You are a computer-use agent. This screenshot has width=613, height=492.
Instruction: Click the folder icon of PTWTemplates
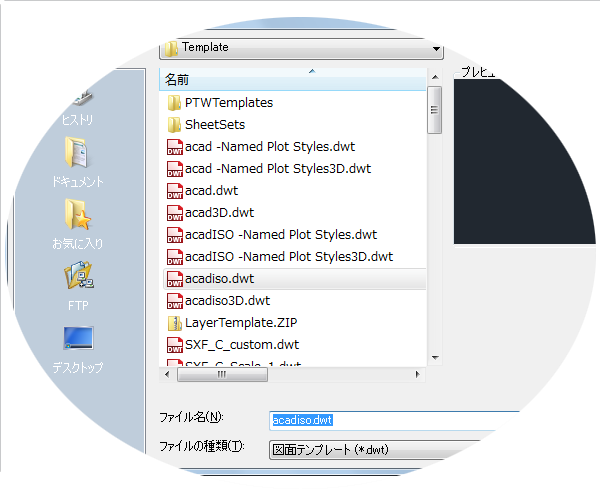pos(174,103)
